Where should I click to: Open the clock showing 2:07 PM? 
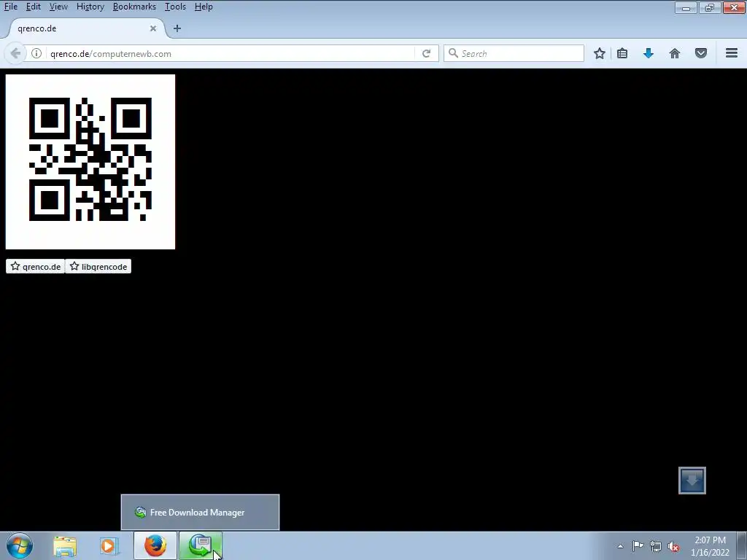[x=710, y=546]
